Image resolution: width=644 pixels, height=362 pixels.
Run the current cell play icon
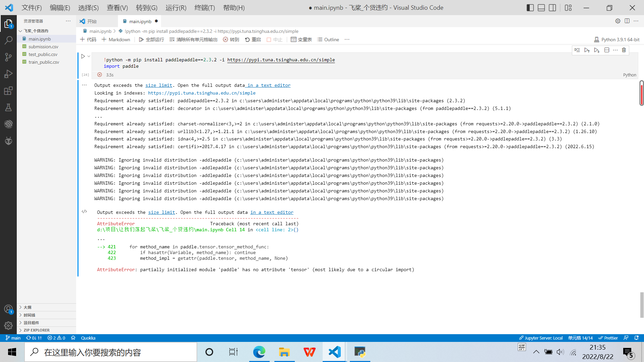(x=83, y=56)
